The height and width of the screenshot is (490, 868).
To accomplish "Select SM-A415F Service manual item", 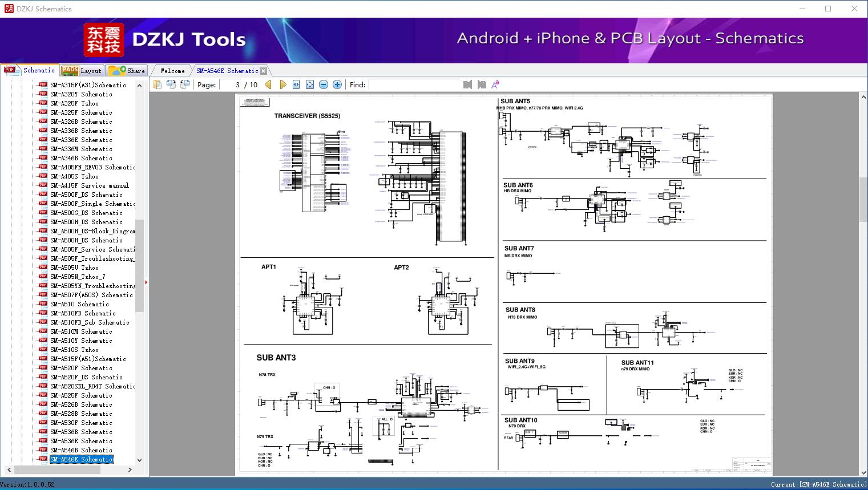I will click(90, 185).
